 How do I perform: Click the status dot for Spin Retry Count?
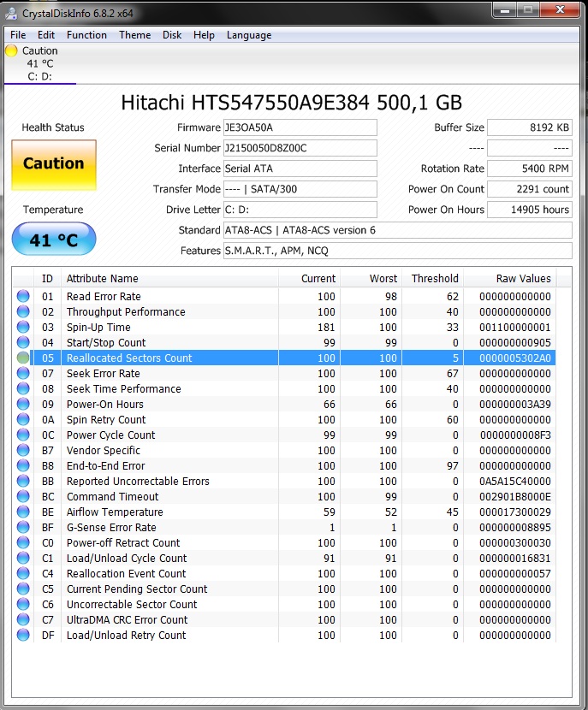[x=23, y=419]
